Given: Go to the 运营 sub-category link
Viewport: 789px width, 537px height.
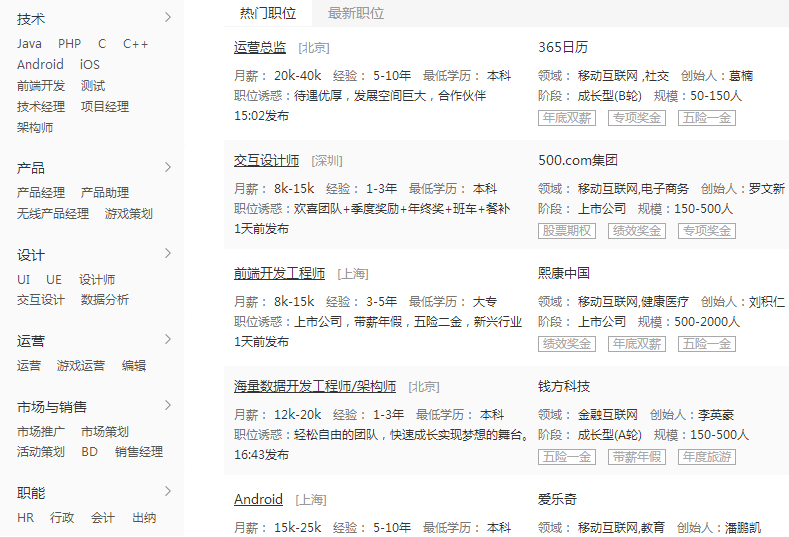Looking at the screenshot, I should pos(29,365).
